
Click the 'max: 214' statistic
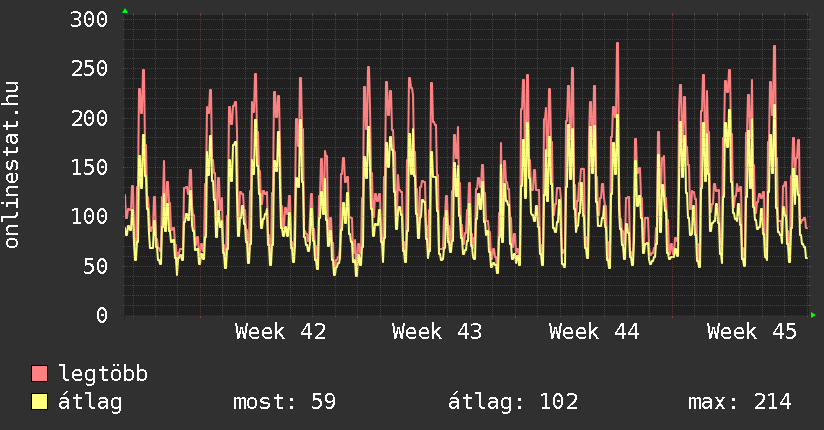(739, 402)
